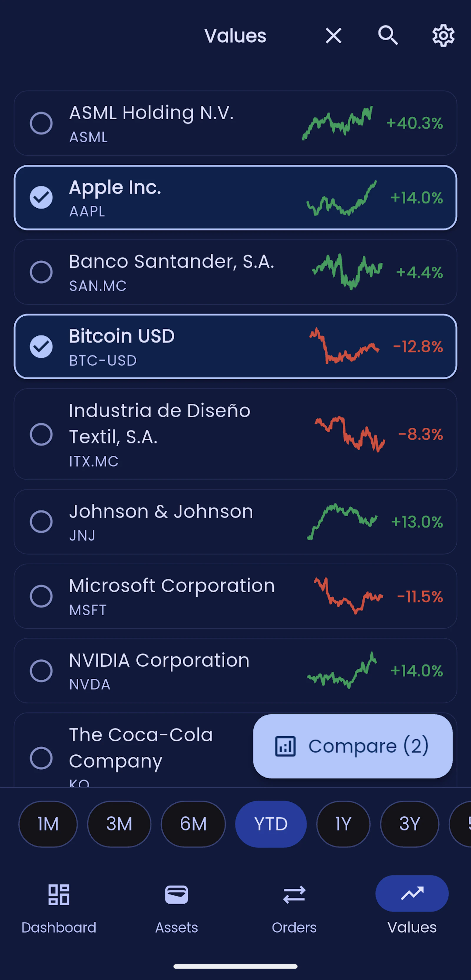Open the search magnifier icon

point(388,36)
